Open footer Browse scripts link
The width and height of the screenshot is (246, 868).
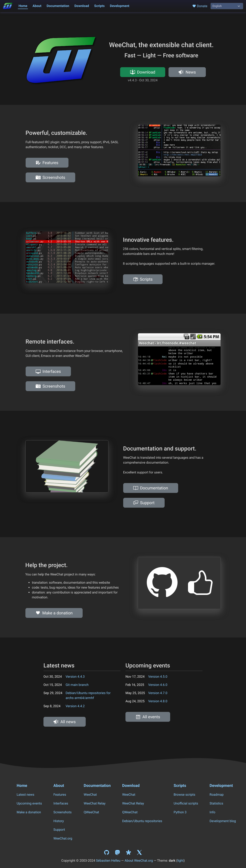pyautogui.click(x=184, y=794)
